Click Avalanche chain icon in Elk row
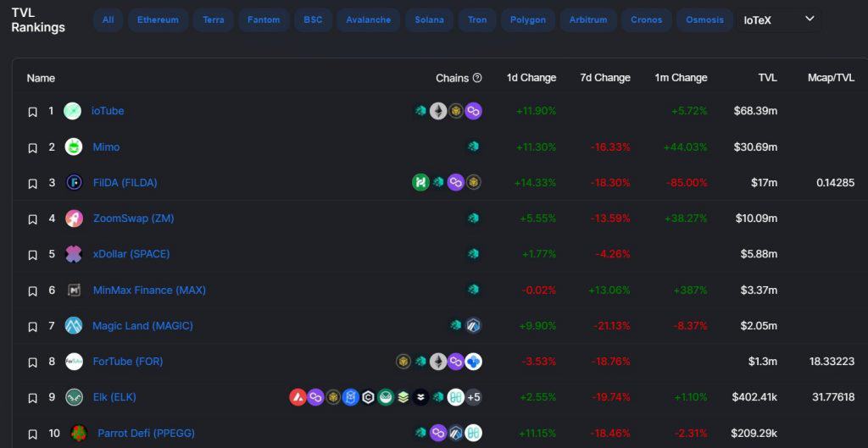Image resolution: width=868 pixels, height=448 pixels. pyautogui.click(x=298, y=397)
